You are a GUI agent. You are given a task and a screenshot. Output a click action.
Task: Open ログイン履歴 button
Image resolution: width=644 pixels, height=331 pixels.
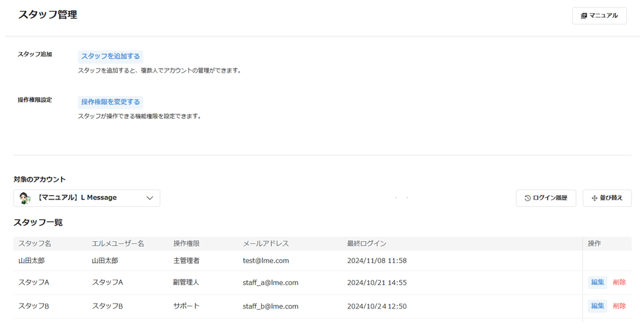pyautogui.click(x=545, y=198)
